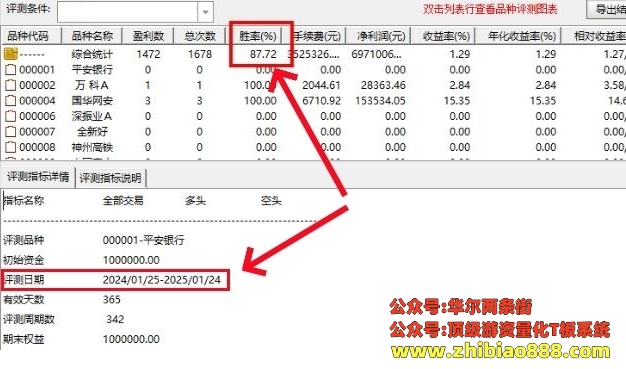
Task: Sort by the 胜率(%) column header
Action: (x=258, y=36)
